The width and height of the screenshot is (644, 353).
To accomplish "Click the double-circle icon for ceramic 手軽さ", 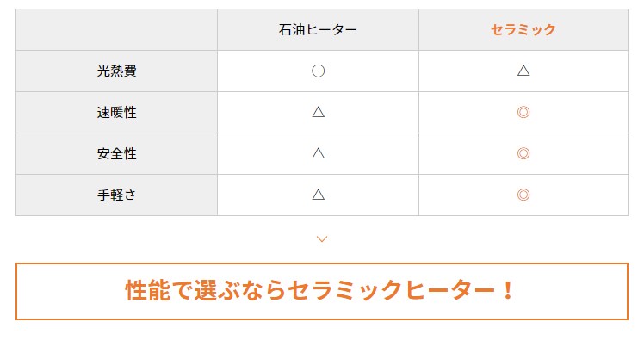I will tap(523, 195).
